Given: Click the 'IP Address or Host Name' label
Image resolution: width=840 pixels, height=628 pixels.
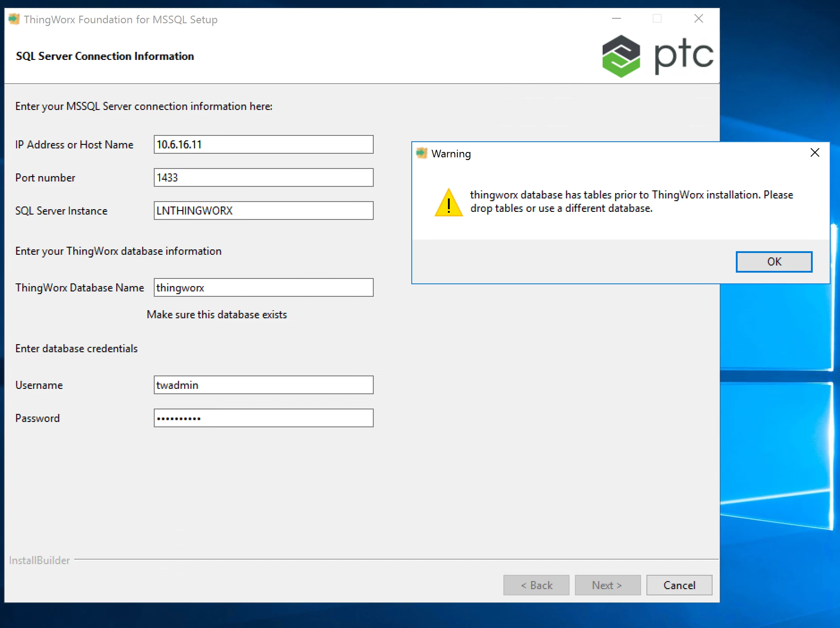Looking at the screenshot, I should pyautogui.click(x=74, y=144).
